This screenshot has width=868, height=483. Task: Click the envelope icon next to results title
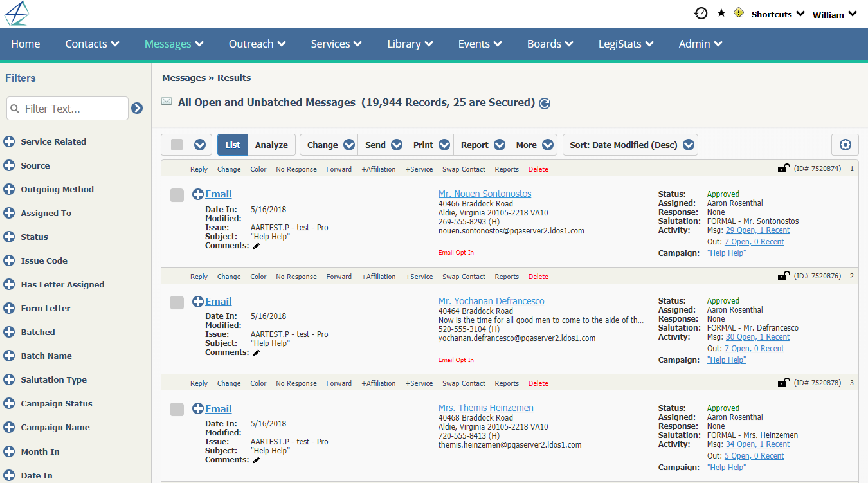point(167,102)
